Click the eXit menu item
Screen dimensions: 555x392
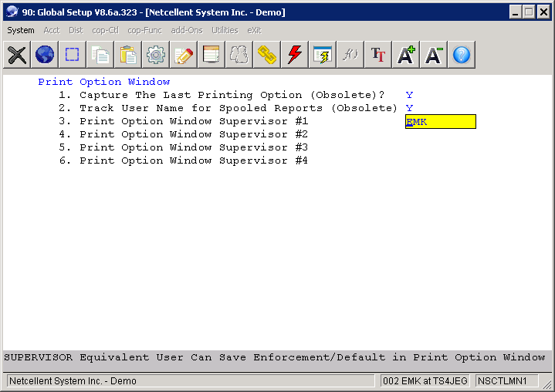254,30
